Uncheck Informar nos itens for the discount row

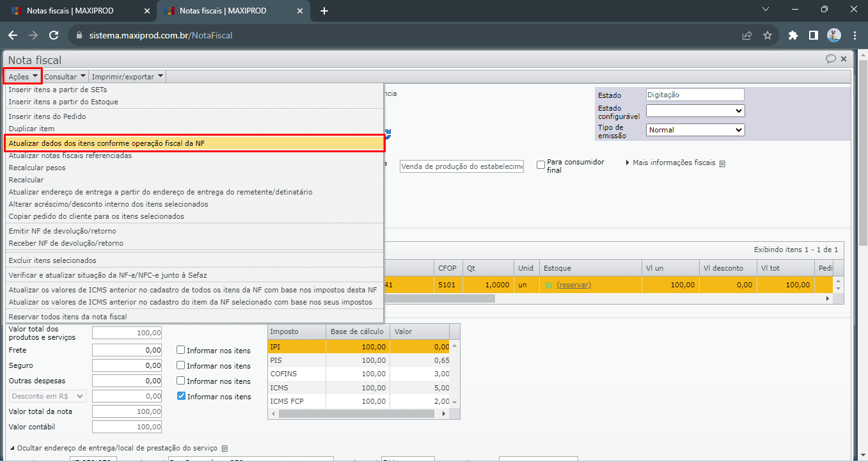(181, 396)
